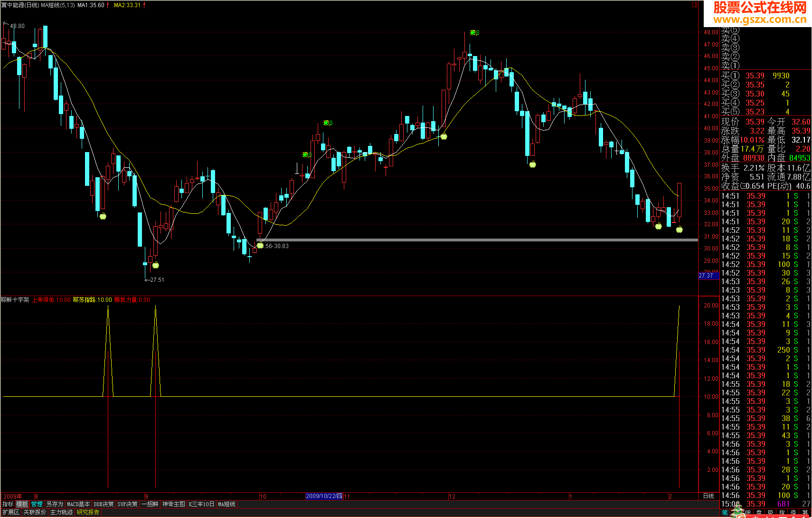Visit the www.gszx.com.cn link
Screen dimensions: 812x518
(x=760, y=19)
